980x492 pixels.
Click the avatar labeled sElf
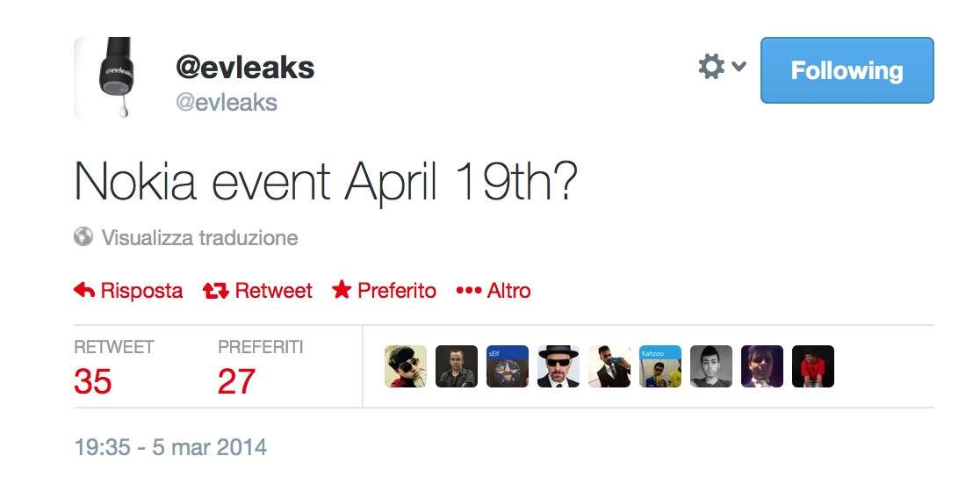508,366
